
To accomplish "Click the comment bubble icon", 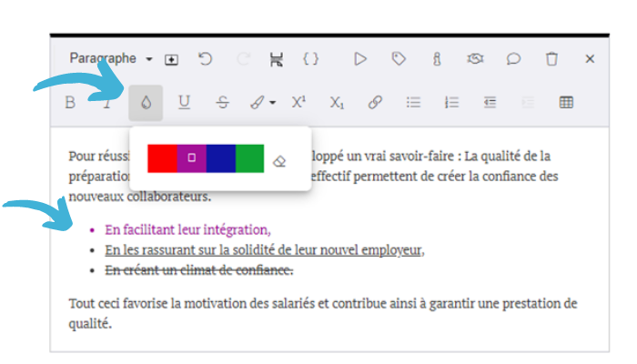I will coord(513,58).
